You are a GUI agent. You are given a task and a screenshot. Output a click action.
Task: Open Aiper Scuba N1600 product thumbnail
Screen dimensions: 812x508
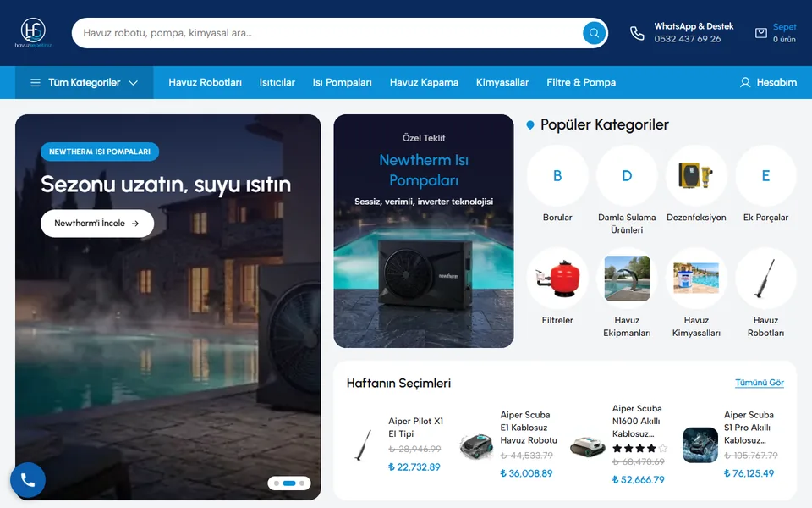[x=587, y=444]
